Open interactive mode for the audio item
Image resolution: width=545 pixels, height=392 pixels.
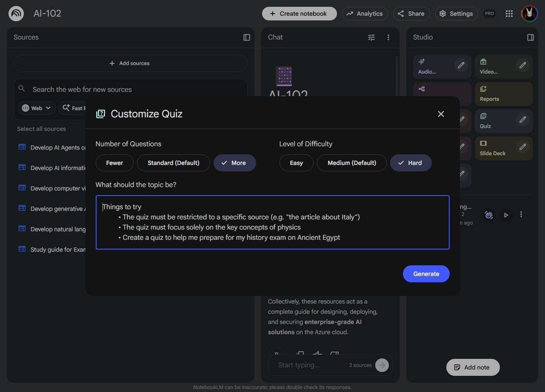pos(489,215)
